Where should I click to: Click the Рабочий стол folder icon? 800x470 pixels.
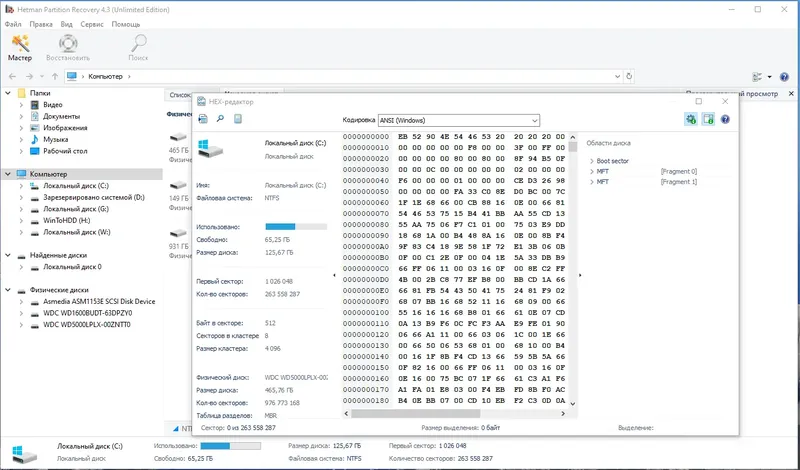tap(35, 151)
